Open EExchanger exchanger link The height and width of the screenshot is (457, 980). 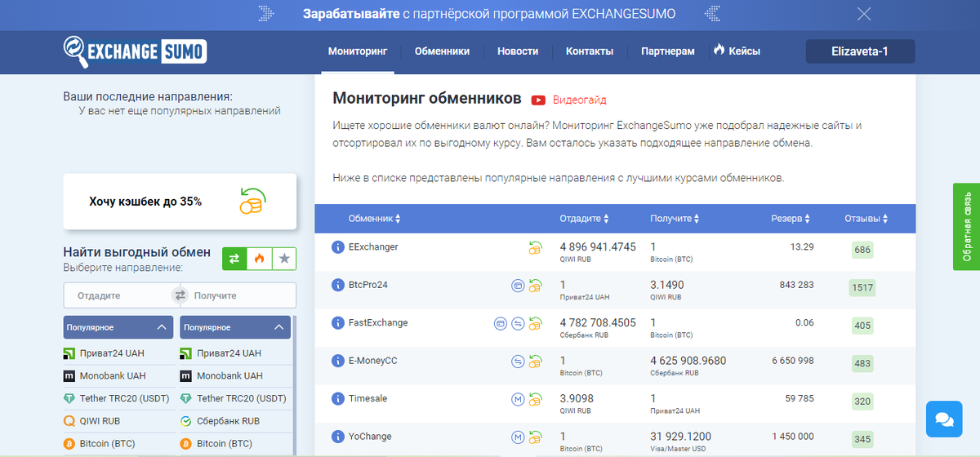coord(373,246)
